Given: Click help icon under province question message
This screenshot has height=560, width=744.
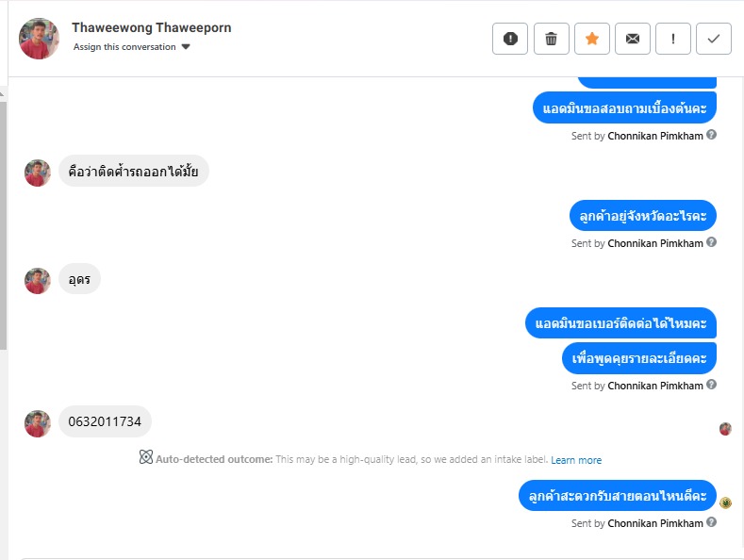Looking at the screenshot, I should tap(712, 242).
